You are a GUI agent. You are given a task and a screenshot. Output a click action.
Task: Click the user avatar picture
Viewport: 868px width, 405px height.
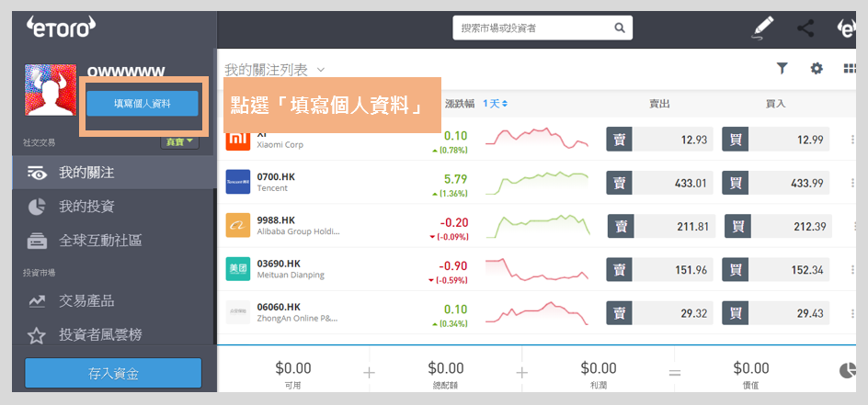pos(51,90)
